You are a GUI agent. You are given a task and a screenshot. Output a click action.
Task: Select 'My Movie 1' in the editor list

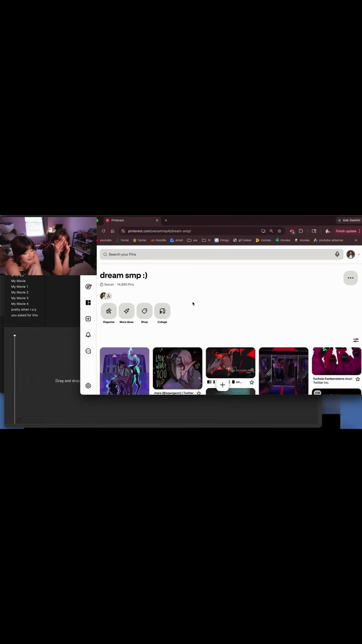click(x=19, y=287)
